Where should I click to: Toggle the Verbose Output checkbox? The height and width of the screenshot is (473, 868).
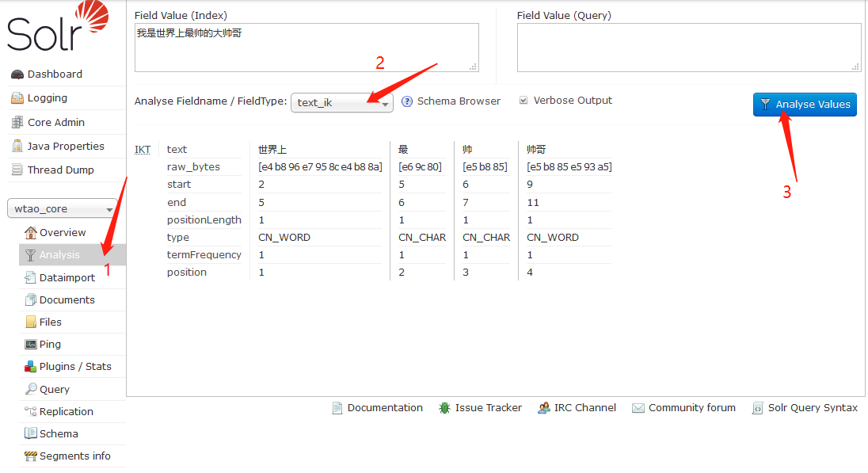pos(523,101)
